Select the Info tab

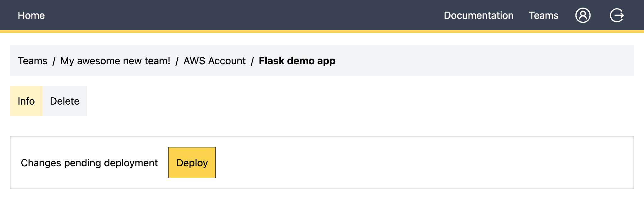[x=26, y=101]
